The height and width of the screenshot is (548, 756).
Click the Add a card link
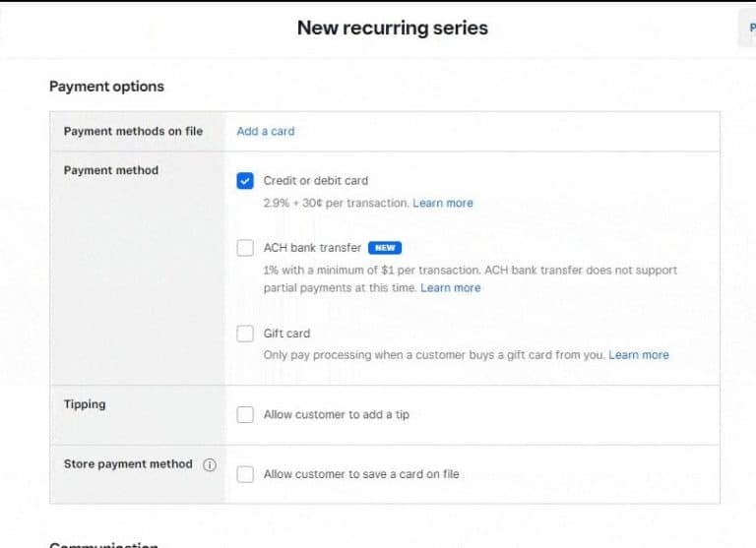tap(265, 131)
